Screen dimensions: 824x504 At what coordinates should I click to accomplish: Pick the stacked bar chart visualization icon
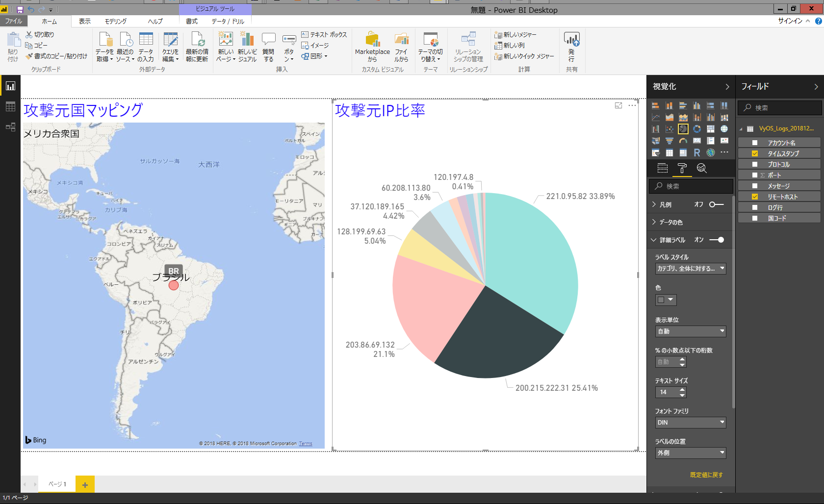tap(656, 105)
